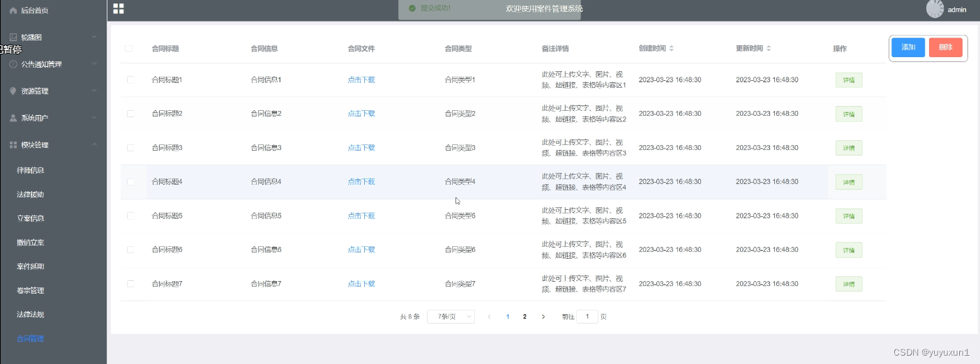Select pagination page 1
This screenshot has height=364, width=980.
[x=508, y=317]
